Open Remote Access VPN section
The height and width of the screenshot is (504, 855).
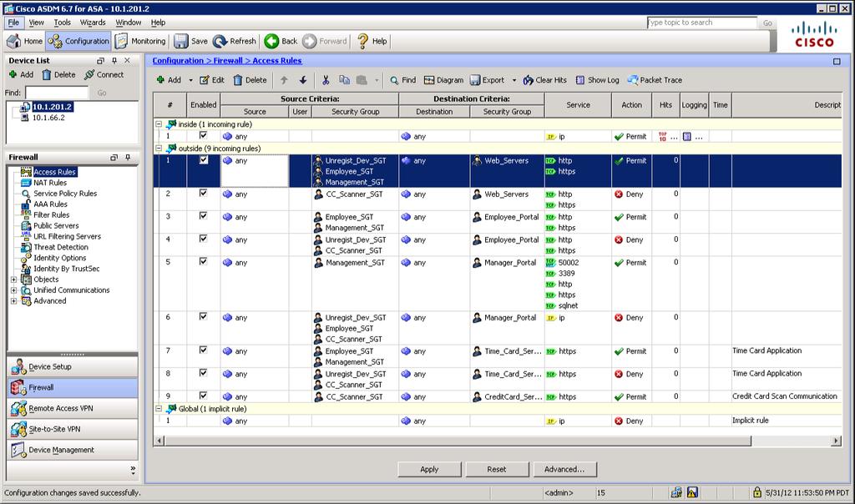click(x=73, y=408)
